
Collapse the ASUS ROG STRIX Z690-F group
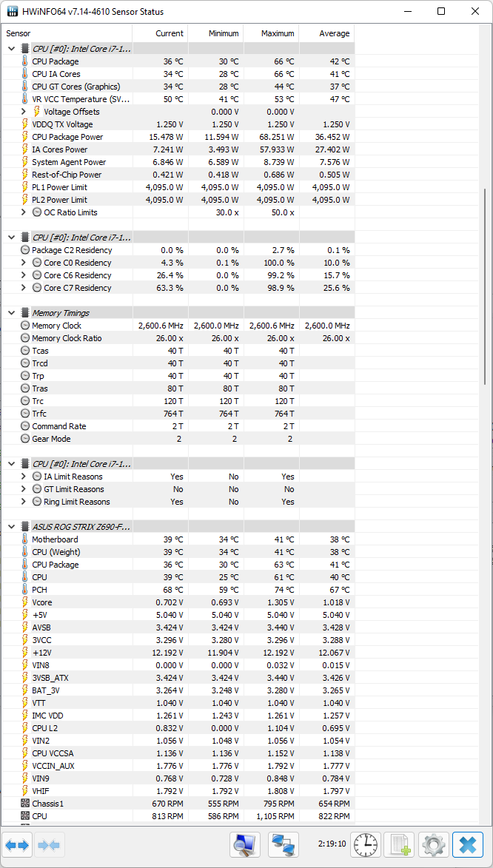point(11,526)
